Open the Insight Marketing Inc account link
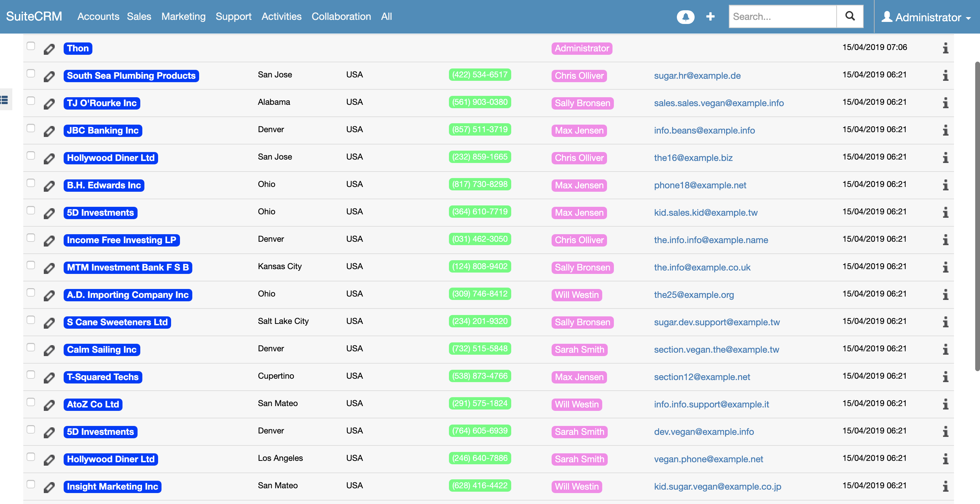Image resolution: width=980 pixels, height=504 pixels. click(x=112, y=487)
